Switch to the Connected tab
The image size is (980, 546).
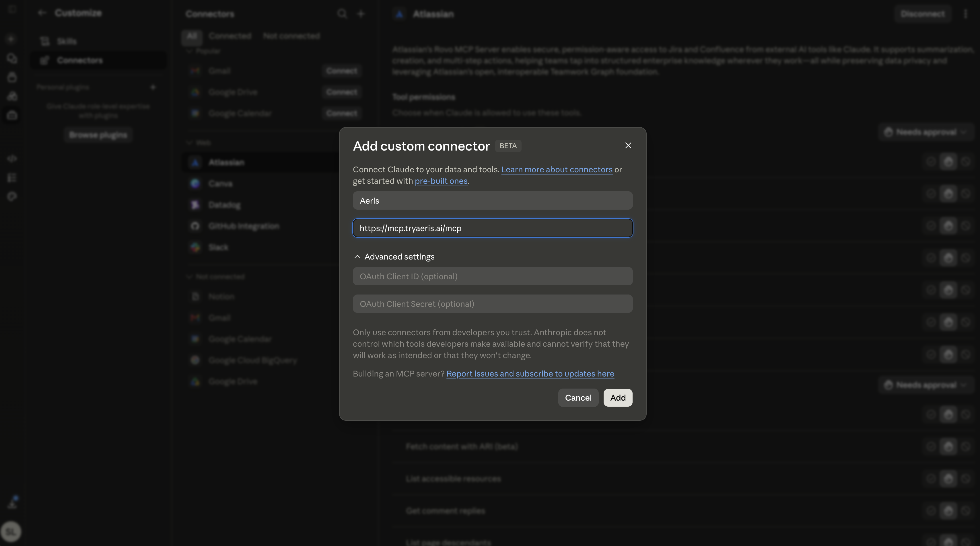click(230, 36)
